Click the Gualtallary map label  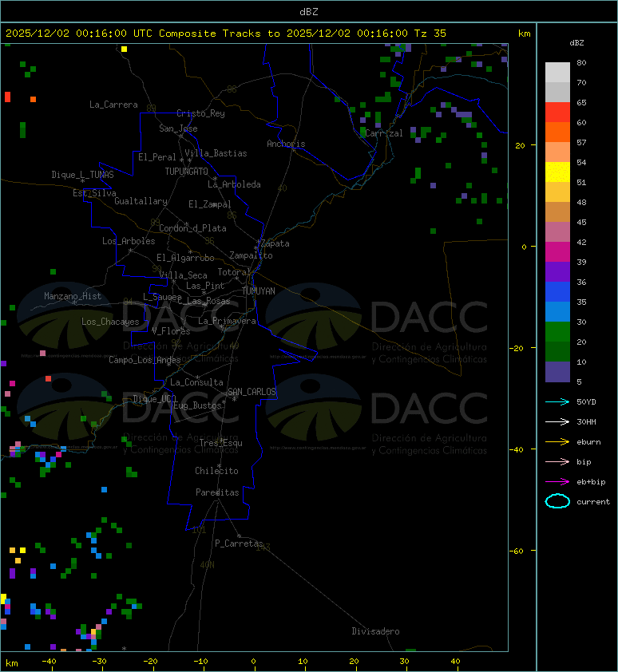[141, 201]
